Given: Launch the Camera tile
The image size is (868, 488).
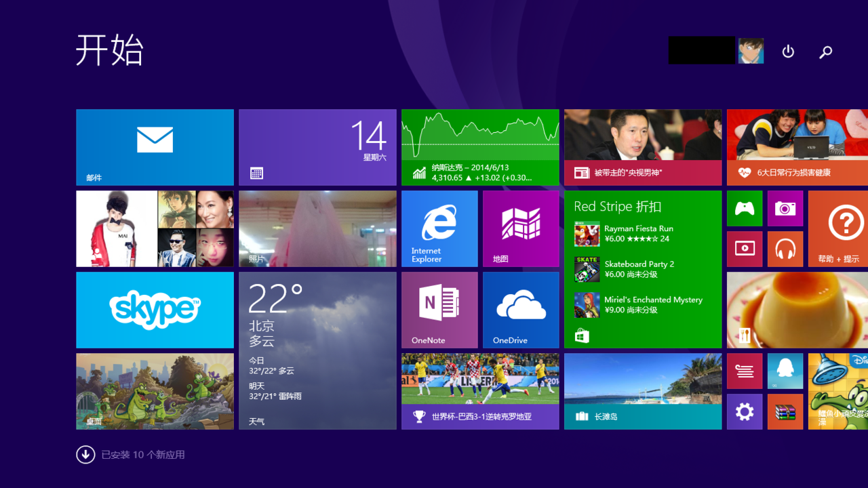Looking at the screenshot, I should click(785, 208).
